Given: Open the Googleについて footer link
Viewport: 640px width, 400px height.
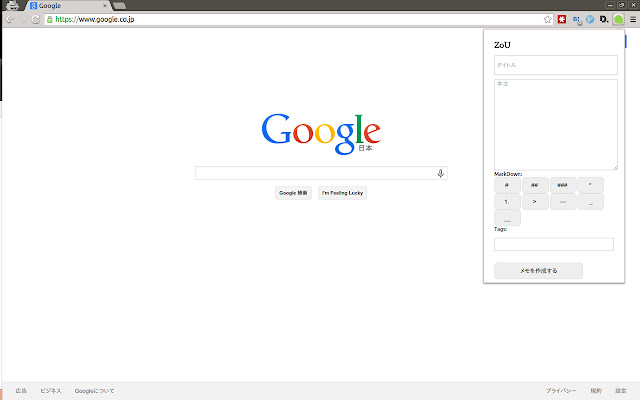Looking at the screenshot, I should [x=94, y=391].
